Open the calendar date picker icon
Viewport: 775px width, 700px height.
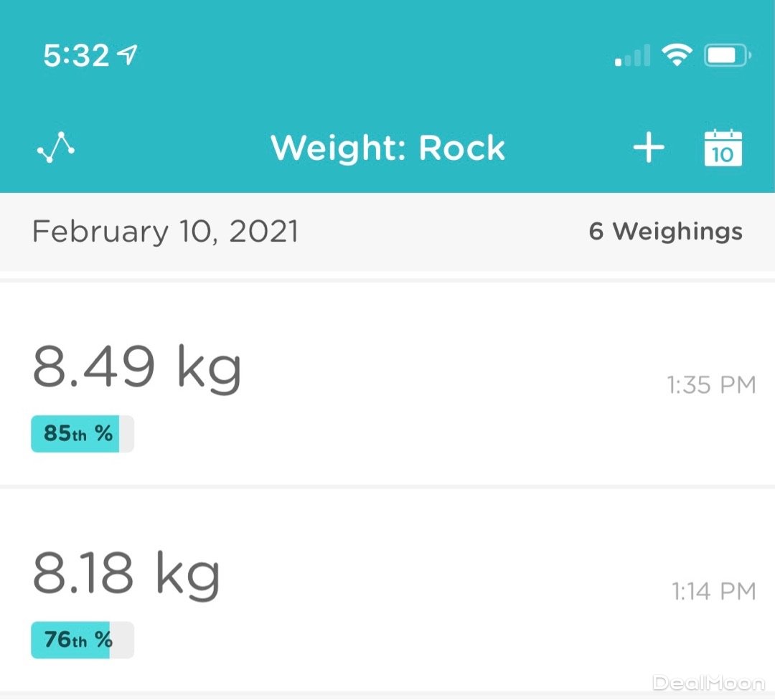click(722, 148)
